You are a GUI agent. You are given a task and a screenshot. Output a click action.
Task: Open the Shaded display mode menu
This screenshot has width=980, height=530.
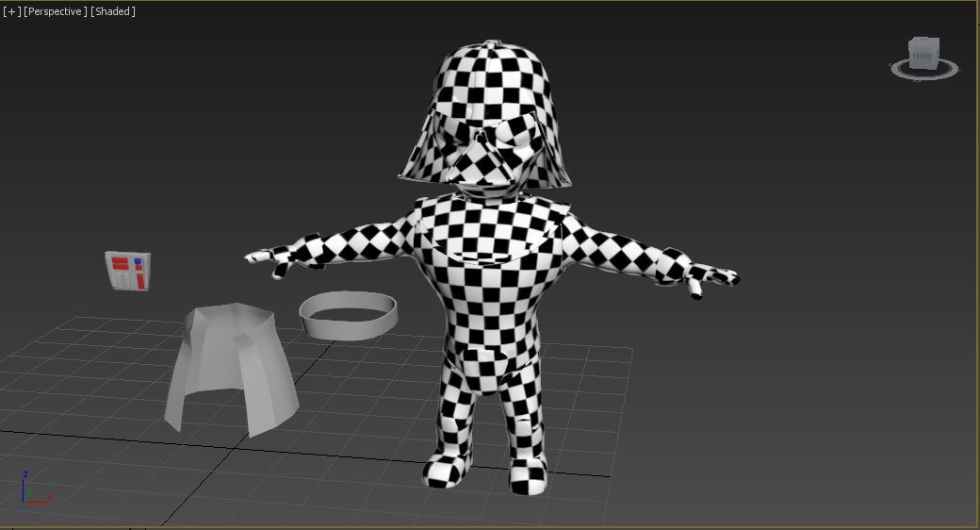click(x=113, y=11)
